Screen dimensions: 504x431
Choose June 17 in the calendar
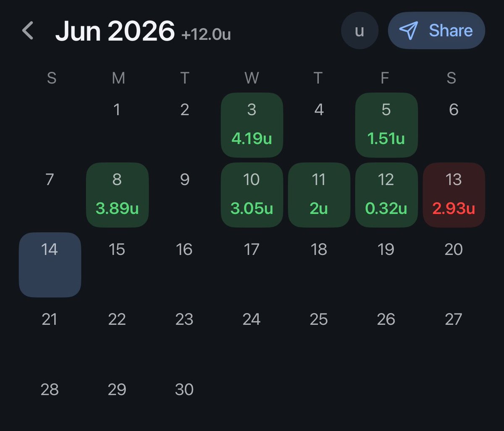[252, 250]
